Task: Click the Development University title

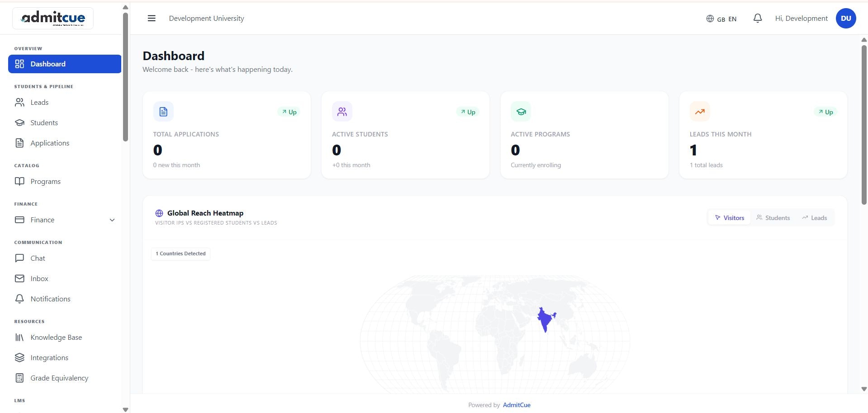Action: (x=206, y=19)
